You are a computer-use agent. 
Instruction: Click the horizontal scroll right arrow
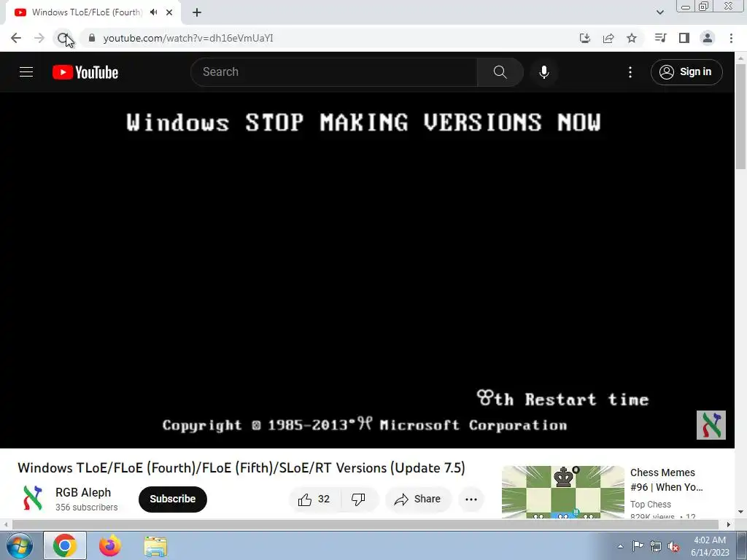tap(729, 524)
